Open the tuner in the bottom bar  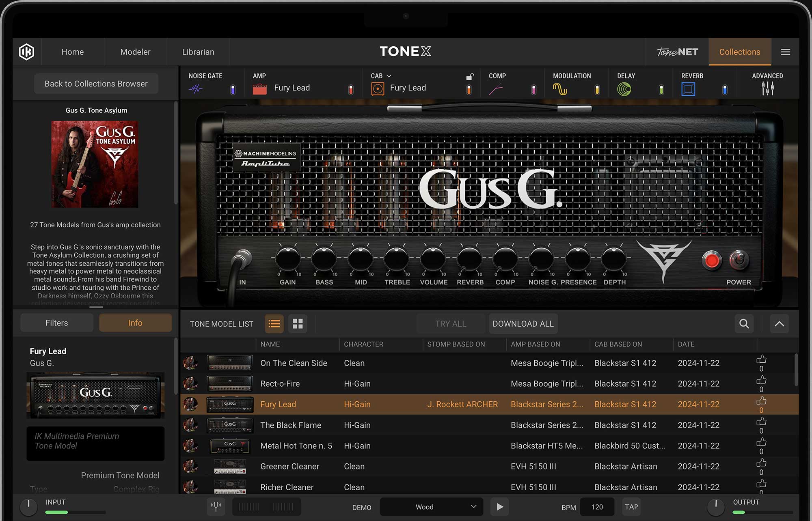click(216, 506)
